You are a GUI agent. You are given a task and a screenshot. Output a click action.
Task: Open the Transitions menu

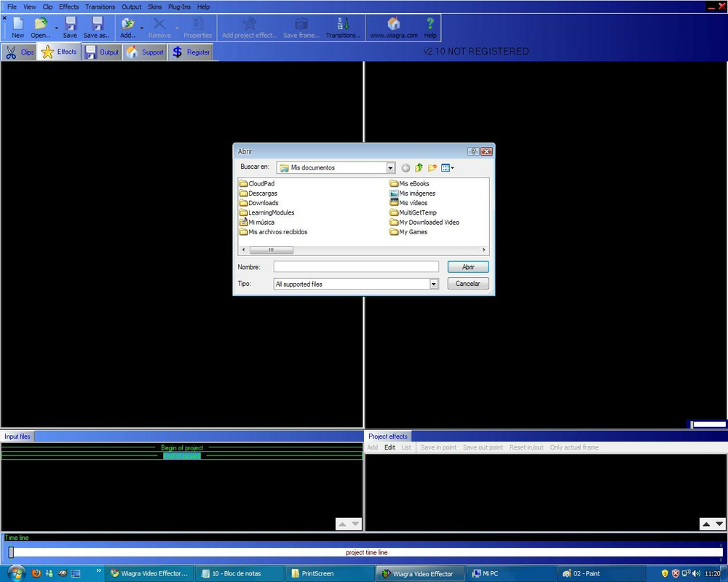[x=100, y=7]
